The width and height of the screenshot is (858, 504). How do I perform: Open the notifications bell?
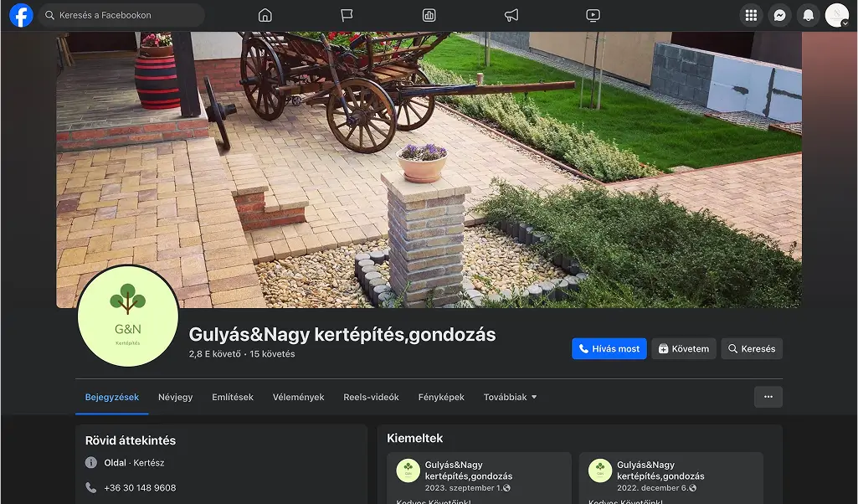(x=809, y=15)
